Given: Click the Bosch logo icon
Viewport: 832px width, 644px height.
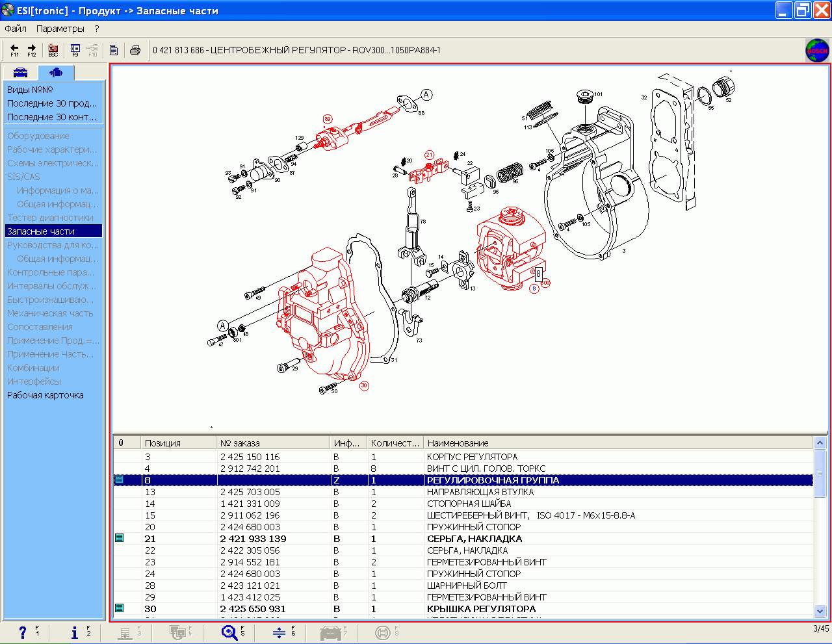Looking at the screenshot, I should tap(817, 50).
